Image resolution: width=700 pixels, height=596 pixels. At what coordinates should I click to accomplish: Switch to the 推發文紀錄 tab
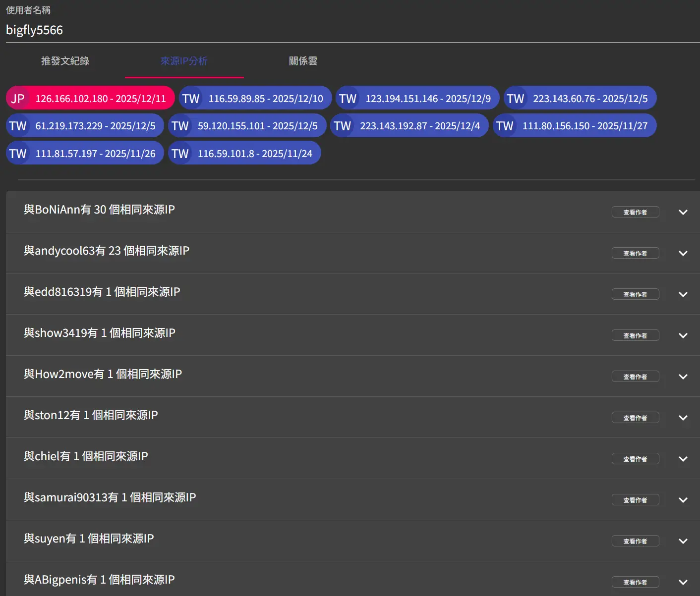(65, 61)
